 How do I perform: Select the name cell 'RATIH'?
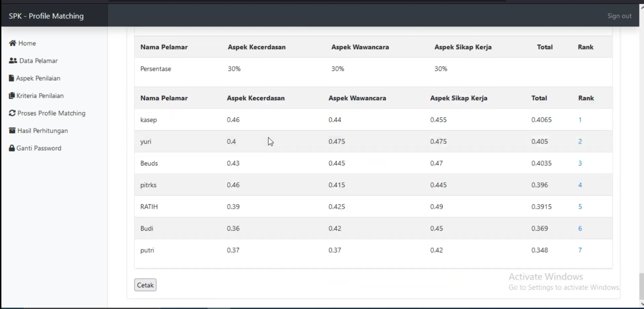click(x=149, y=207)
